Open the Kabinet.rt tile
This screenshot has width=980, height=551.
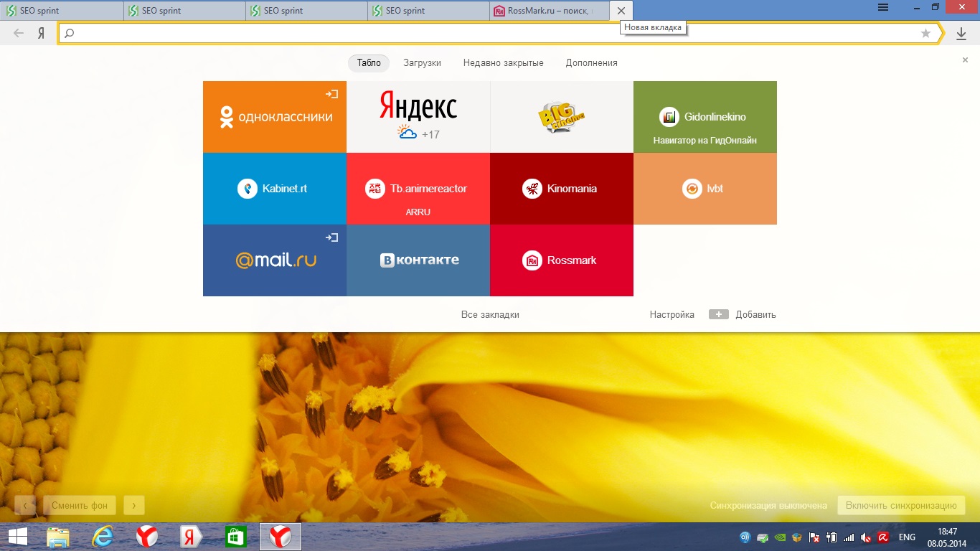275,189
